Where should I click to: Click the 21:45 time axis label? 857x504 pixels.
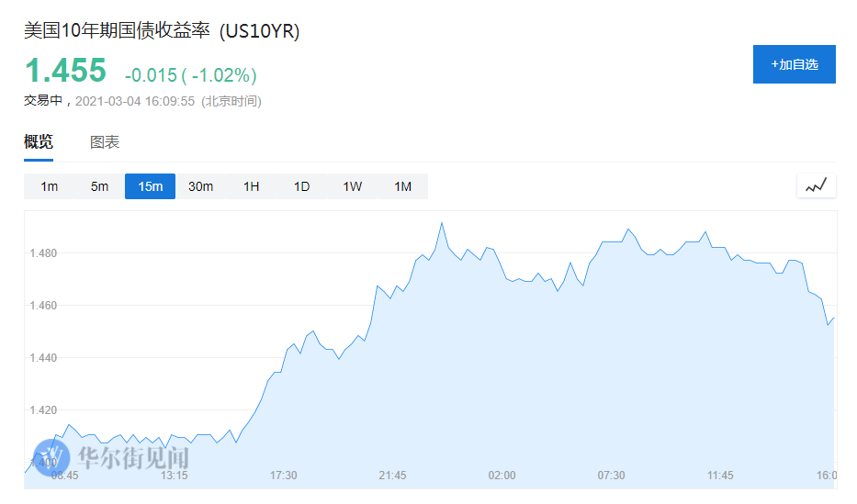click(392, 476)
